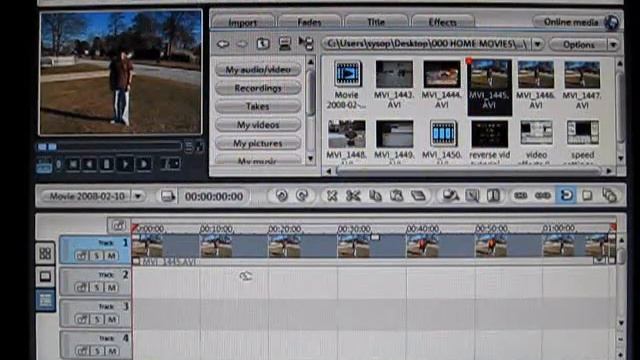Screen dimensions: 640x360
Task: Solo track 3 with its S button
Action: click(97, 319)
